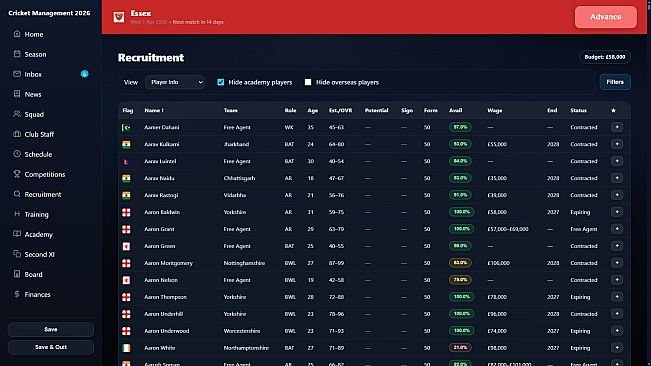The image size is (651, 366).
Task: Click the Squad people icon
Action: point(17,114)
